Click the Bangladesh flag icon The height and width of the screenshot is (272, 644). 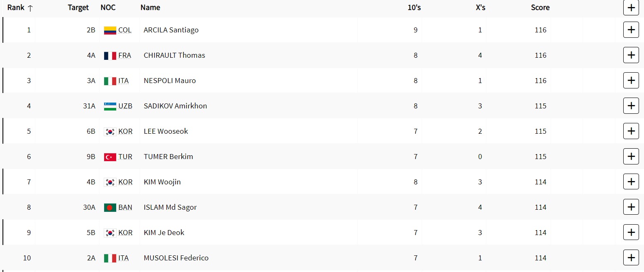tap(110, 208)
